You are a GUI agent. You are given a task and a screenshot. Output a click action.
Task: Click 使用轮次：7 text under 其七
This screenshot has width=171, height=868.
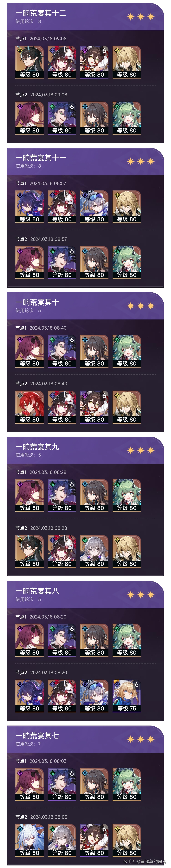28,744
